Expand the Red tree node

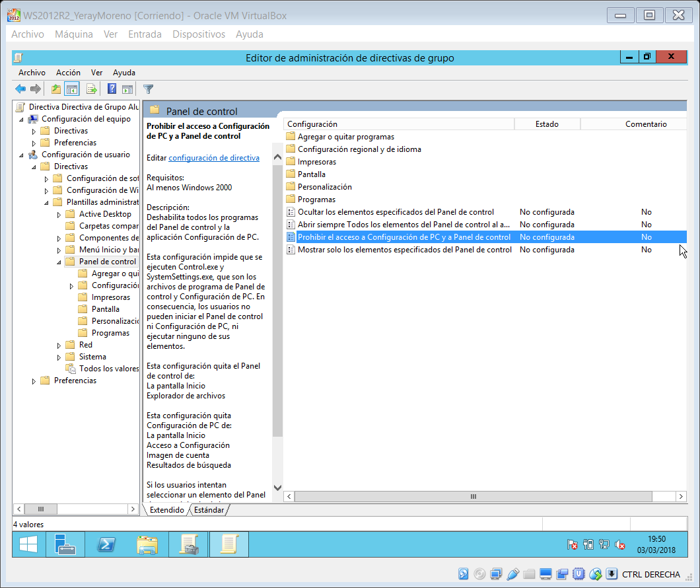pos(59,346)
